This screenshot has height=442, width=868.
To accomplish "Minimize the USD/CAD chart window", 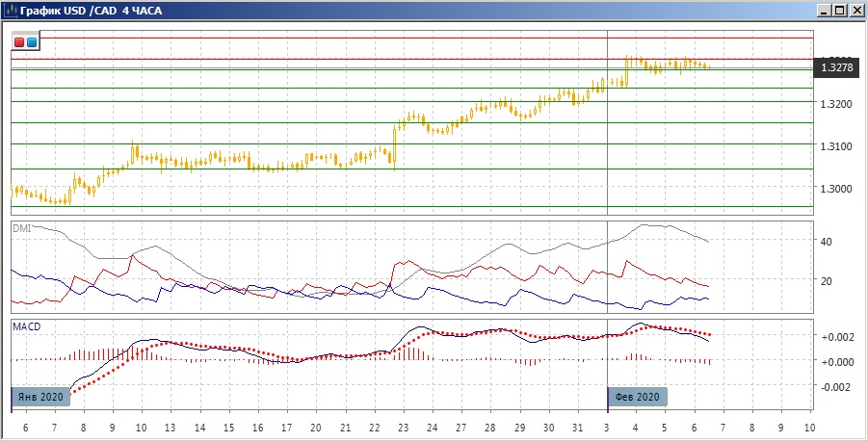I will (826, 10).
